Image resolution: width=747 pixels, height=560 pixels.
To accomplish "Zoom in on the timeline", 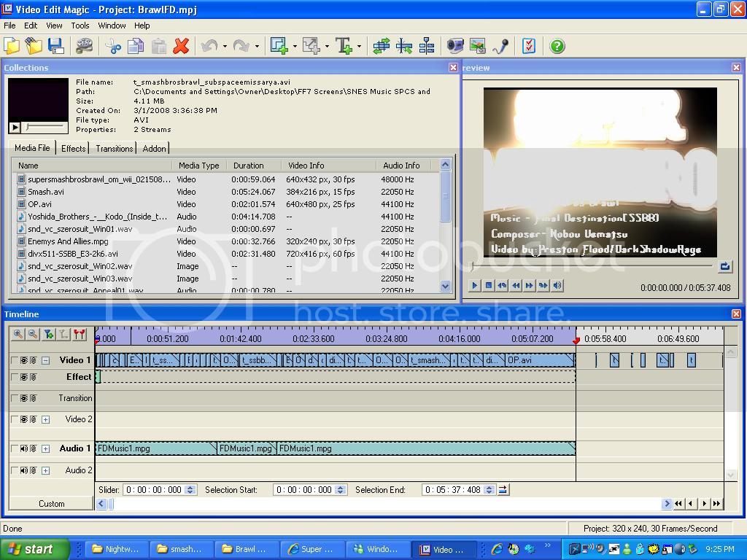I will [x=18, y=334].
